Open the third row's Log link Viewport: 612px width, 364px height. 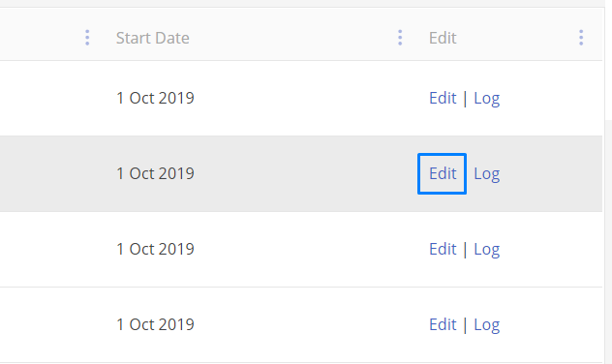487,250
